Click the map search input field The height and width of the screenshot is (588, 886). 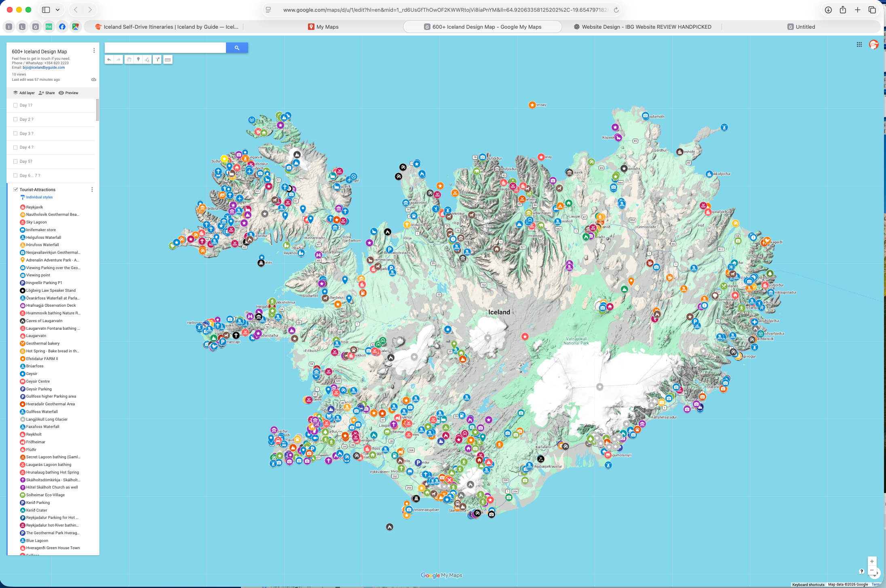(165, 48)
